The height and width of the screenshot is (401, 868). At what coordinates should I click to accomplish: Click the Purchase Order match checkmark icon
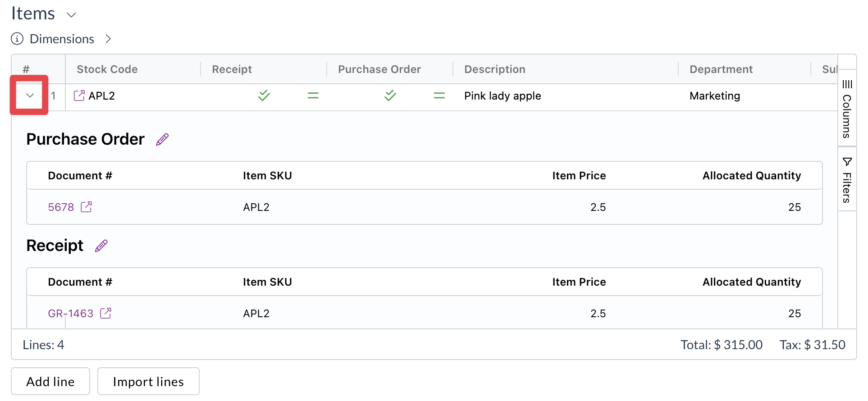pyautogui.click(x=390, y=95)
